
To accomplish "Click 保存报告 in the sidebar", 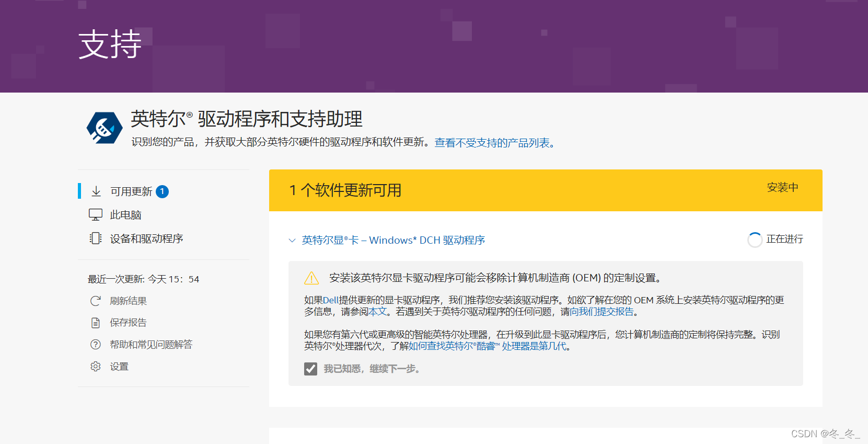I will click(128, 323).
